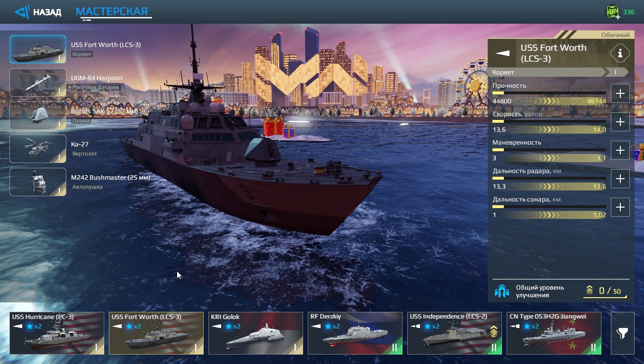The height and width of the screenshot is (364, 644).
Task: Select CN Type 053H2G Jiangwei ship card
Action: click(554, 333)
